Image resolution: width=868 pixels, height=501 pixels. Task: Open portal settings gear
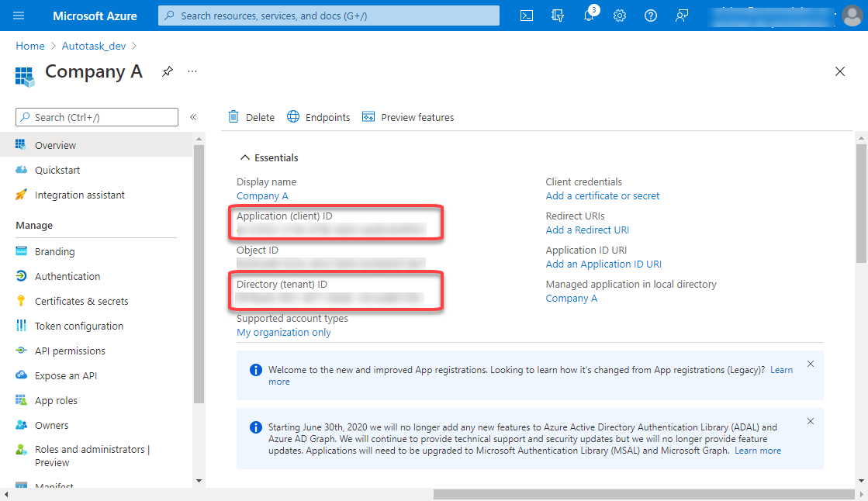(620, 16)
